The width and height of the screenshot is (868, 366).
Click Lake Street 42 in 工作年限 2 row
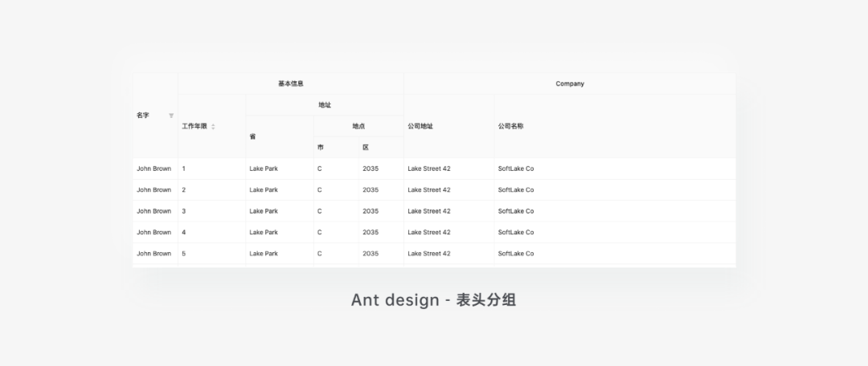tap(429, 189)
